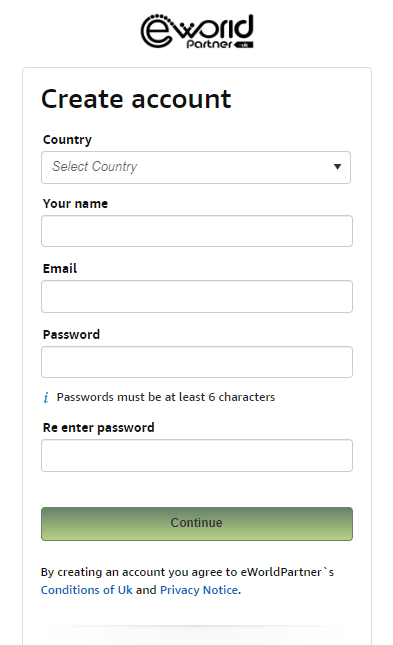Click the account agreement sentence text
This screenshot has height=645, width=393.
[x=187, y=581]
